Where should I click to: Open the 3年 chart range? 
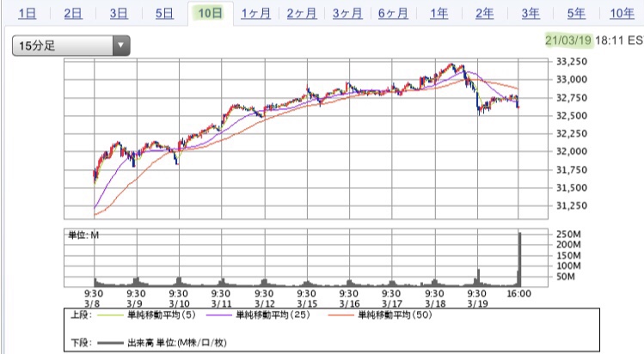(x=531, y=14)
